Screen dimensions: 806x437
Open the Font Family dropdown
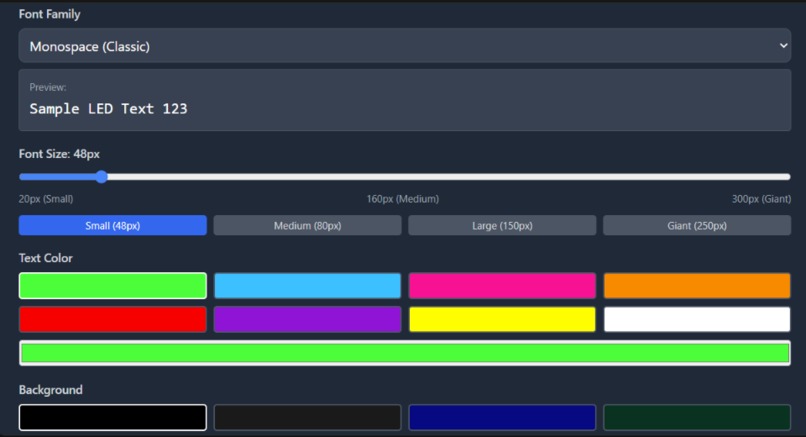click(x=405, y=46)
